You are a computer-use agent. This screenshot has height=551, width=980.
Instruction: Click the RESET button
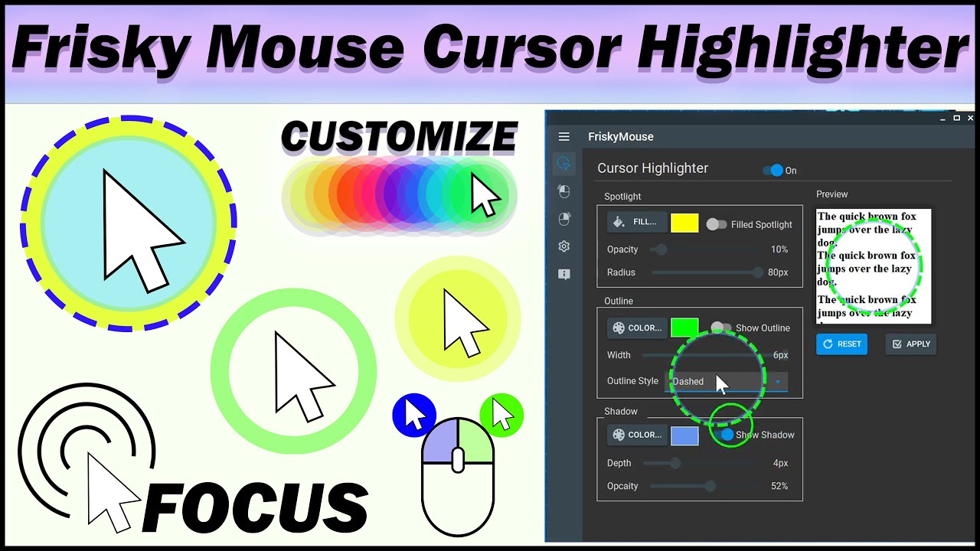click(841, 344)
